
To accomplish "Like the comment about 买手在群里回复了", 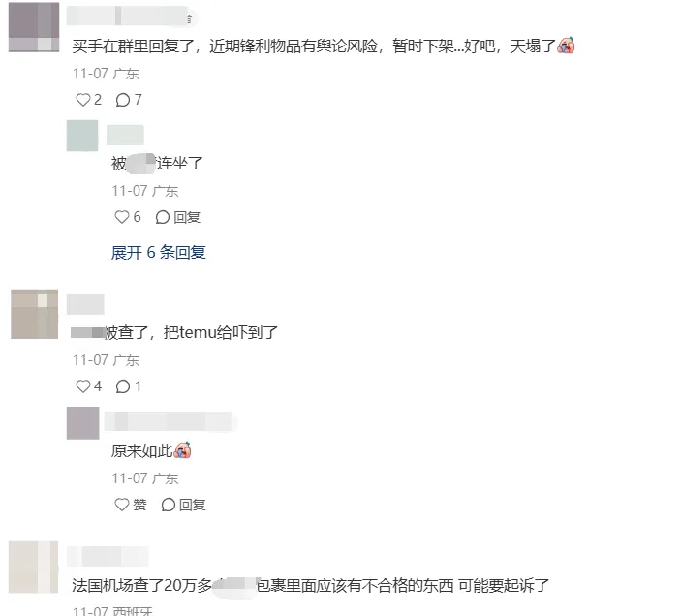I will (88, 100).
